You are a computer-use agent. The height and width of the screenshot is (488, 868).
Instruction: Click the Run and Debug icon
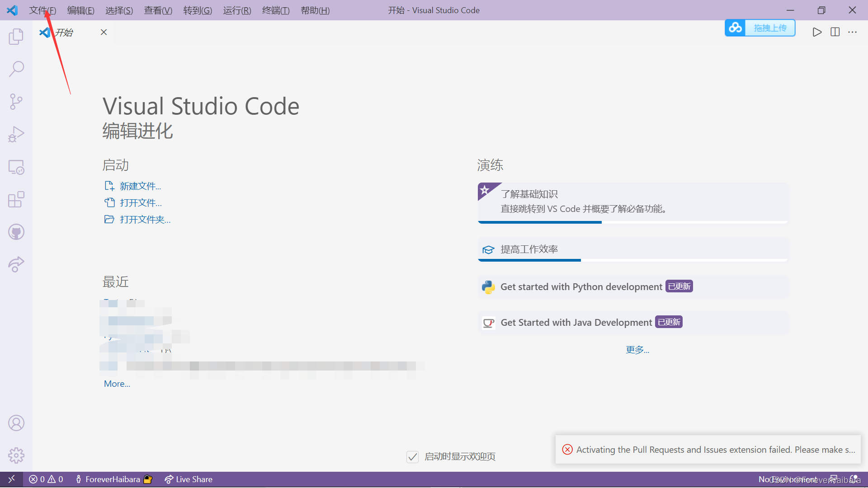click(16, 134)
